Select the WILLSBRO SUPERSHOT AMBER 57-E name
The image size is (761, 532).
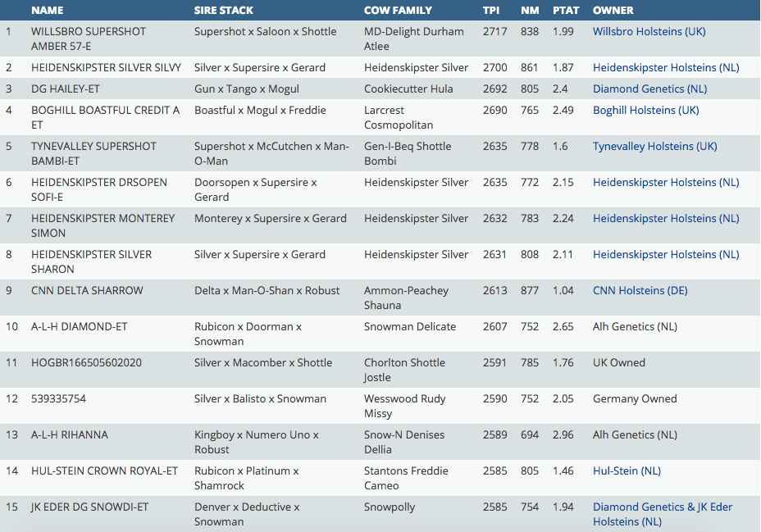pos(89,39)
